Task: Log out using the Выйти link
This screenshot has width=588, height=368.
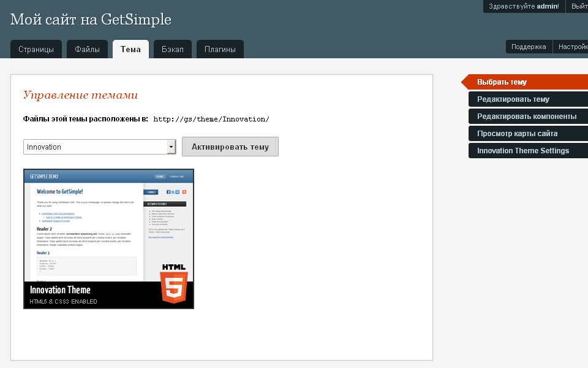Action: pos(579,6)
